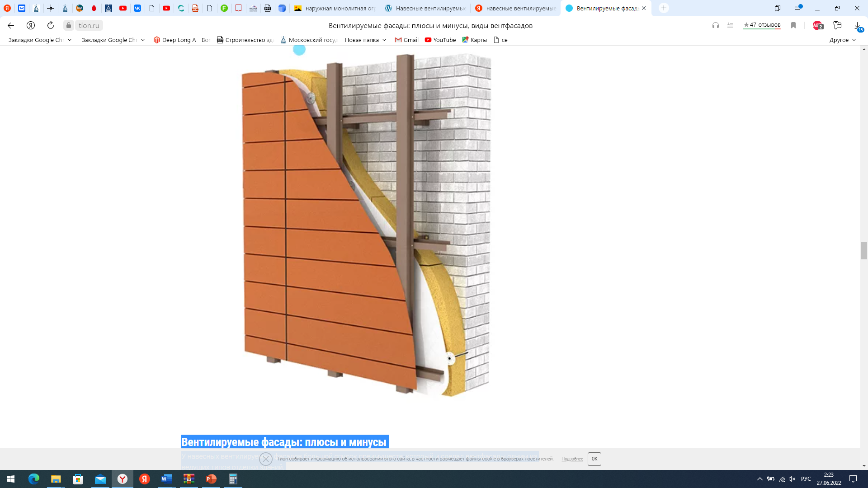The height and width of the screenshot is (488, 868).
Task: Start reading the page aloud with headphones icon
Action: pos(715,25)
